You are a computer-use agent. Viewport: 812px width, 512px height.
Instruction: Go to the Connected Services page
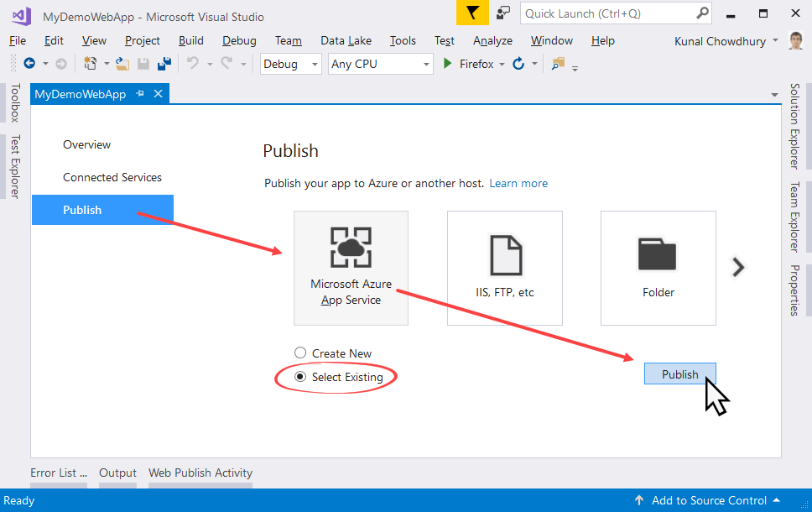(x=112, y=177)
